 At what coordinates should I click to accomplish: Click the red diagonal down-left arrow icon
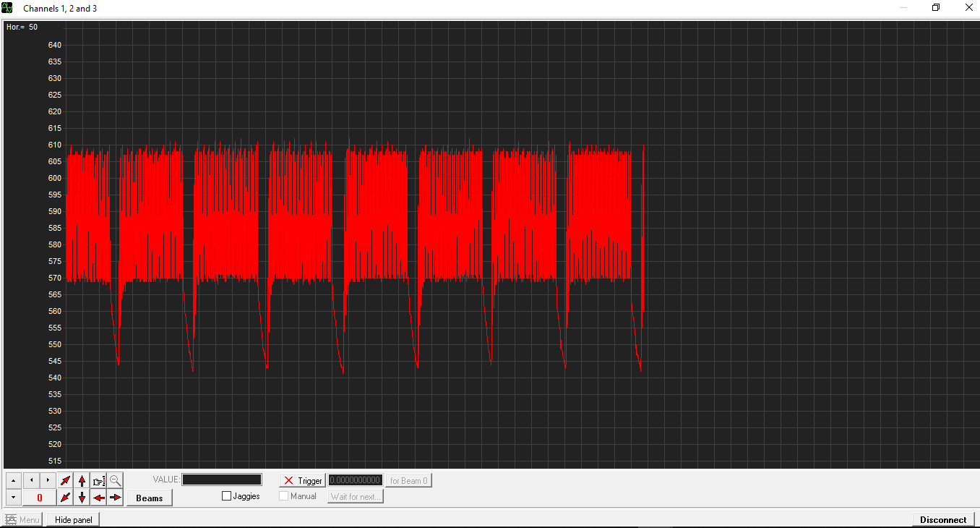(x=66, y=498)
